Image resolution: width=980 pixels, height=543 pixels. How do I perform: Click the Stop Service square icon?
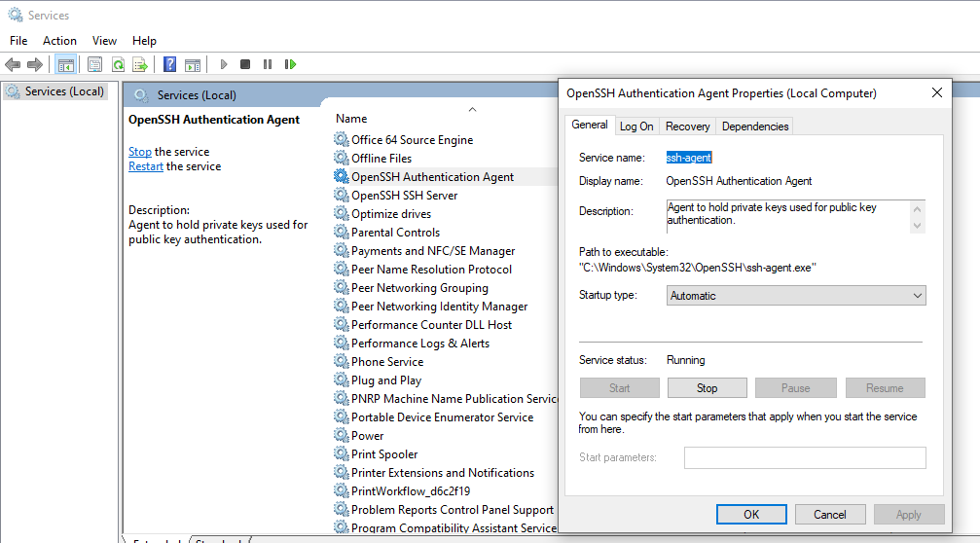point(245,64)
